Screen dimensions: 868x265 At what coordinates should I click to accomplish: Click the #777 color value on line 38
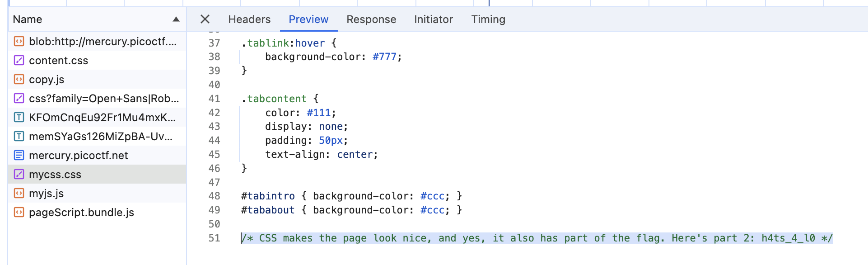tap(384, 57)
